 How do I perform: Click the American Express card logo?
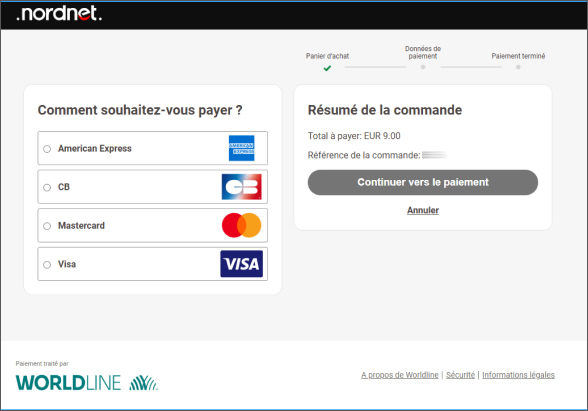(x=242, y=148)
